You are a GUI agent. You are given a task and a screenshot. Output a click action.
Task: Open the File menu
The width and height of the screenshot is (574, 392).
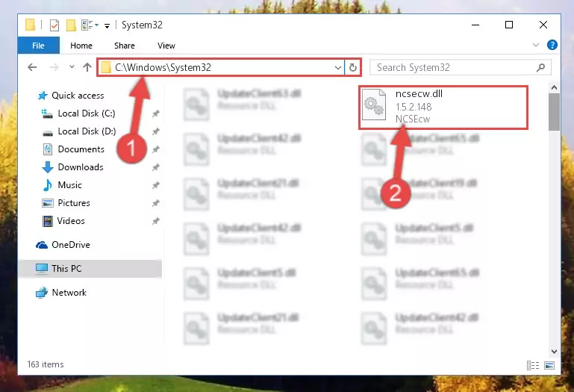click(x=38, y=46)
